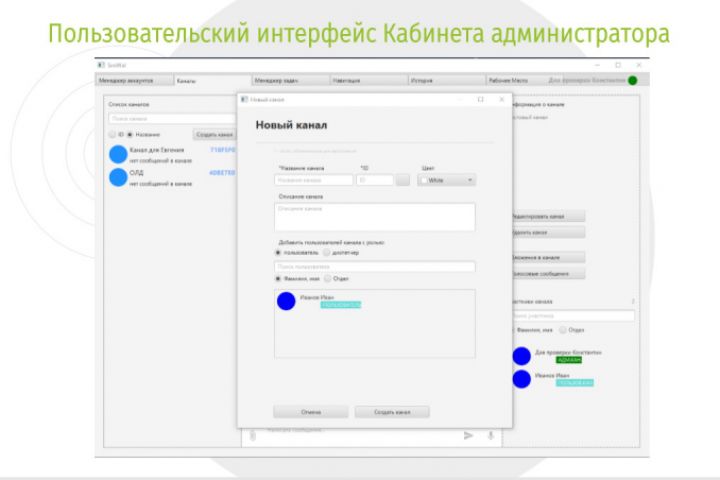Click Редактировать канал button

(548, 216)
